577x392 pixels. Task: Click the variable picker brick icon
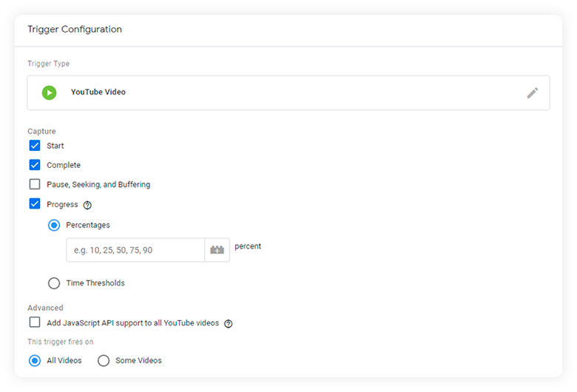pos(217,250)
